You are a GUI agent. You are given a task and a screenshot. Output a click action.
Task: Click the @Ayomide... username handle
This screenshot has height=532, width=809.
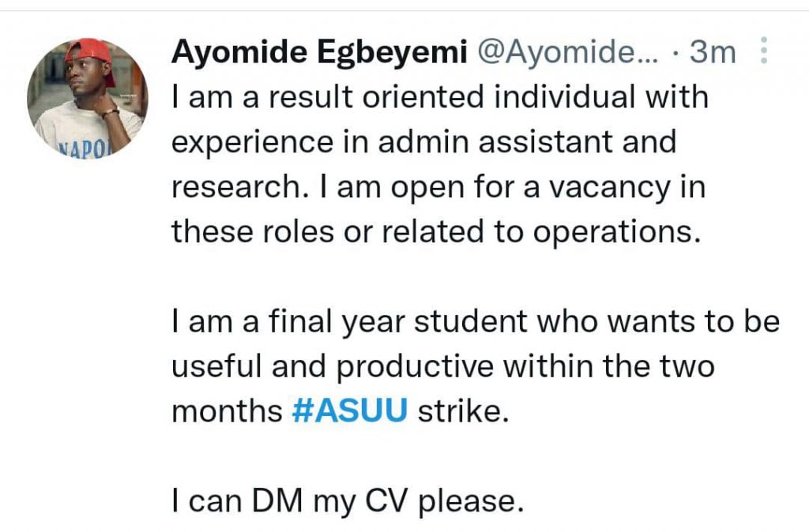click(563, 53)
